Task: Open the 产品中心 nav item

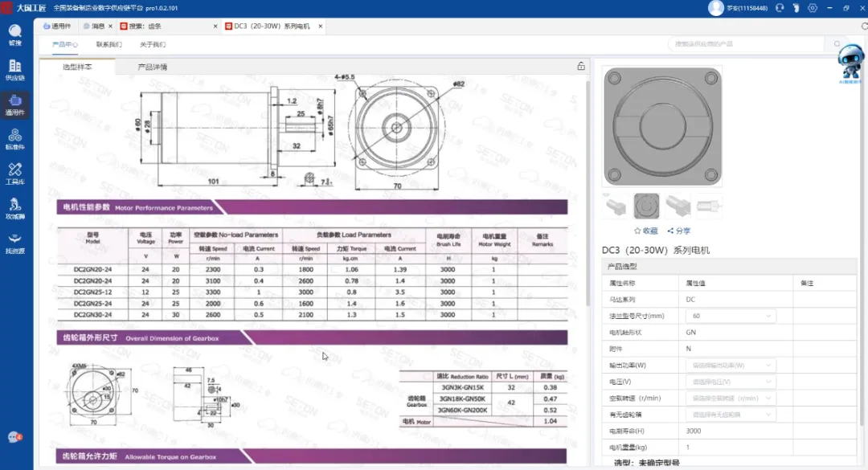Action: (x=65, y=44)
